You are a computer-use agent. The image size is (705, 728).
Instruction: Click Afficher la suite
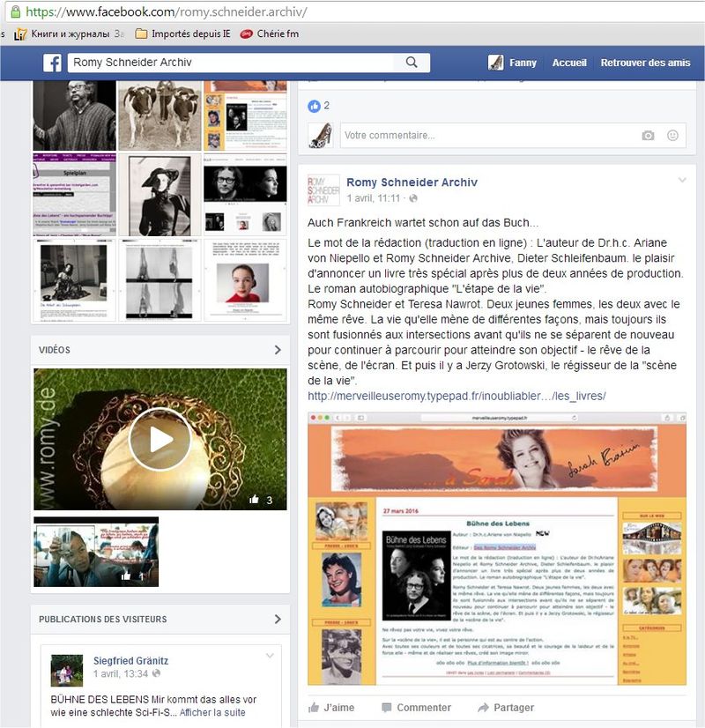[212, 712]
